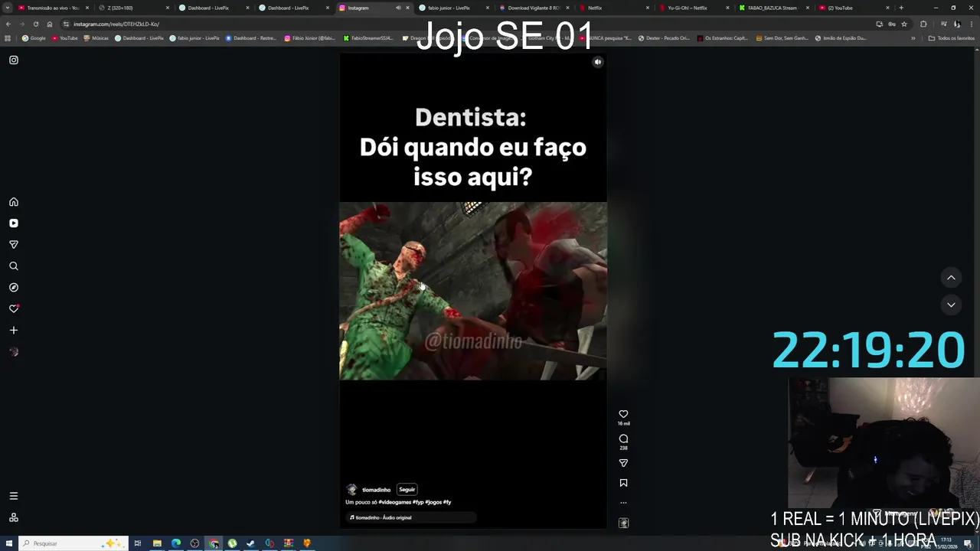Go to browser home page

point(50,24)
